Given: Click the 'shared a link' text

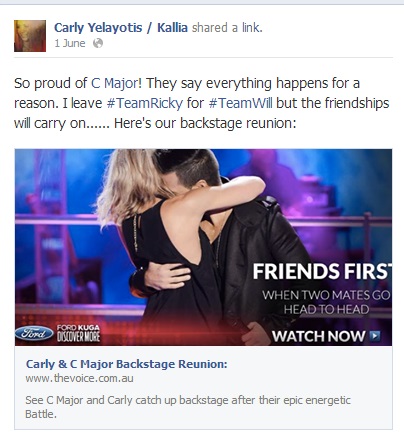Looking at the screenshot, I should point(227,28).
